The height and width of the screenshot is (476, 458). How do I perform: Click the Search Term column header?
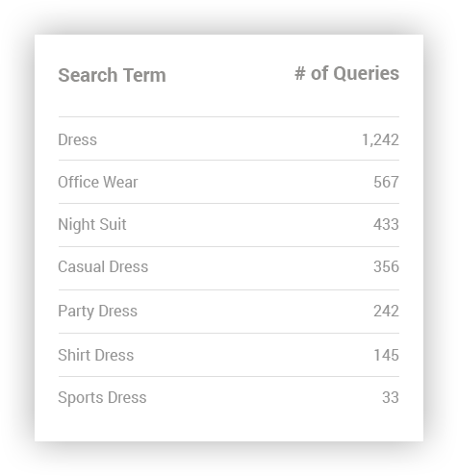[112, 75]
